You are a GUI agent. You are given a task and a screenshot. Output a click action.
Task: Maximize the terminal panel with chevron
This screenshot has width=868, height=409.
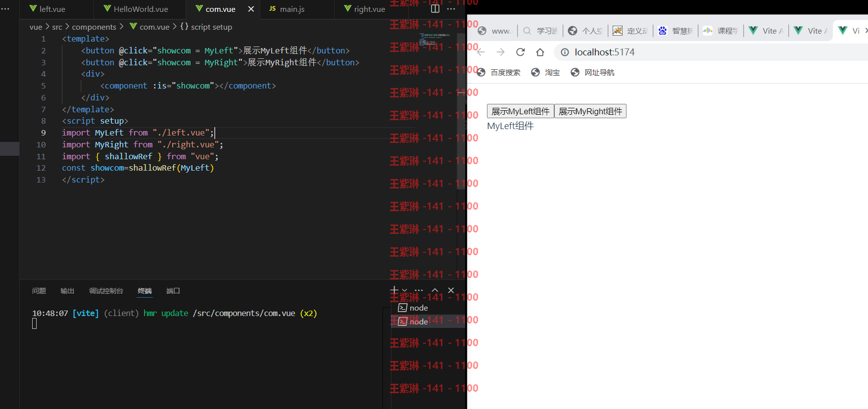click(x=434, y=290)
